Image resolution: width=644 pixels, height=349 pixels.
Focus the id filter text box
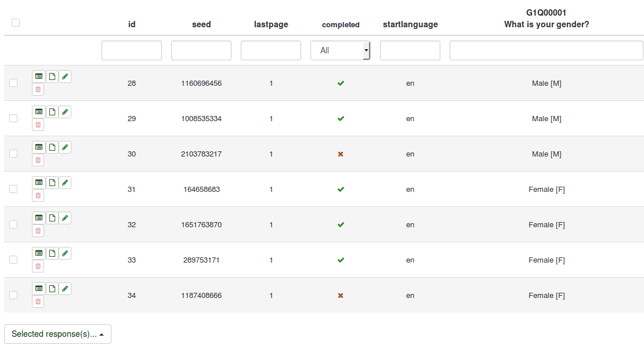tap(132, 50)
